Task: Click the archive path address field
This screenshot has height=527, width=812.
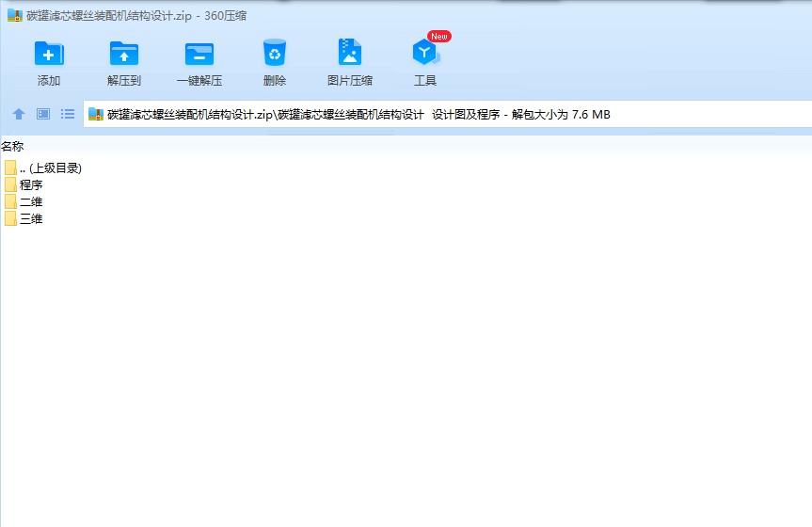Action: click(448, 114)
